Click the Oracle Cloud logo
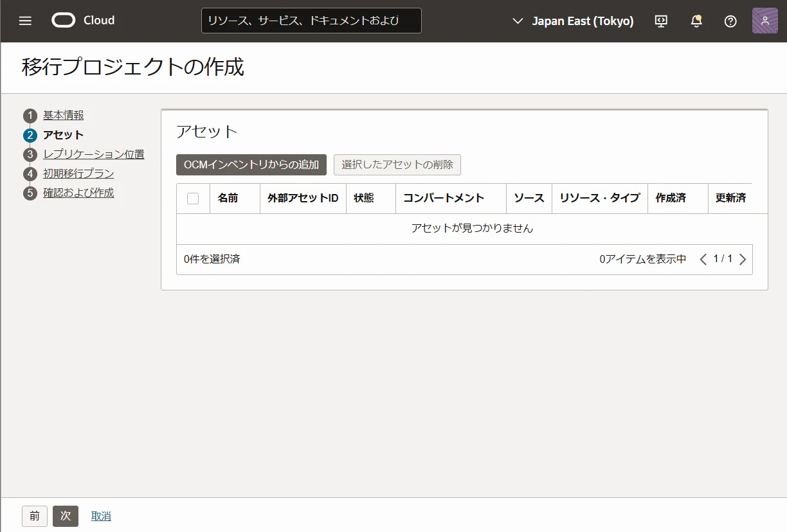 pyautogui.click(x=83, y=21)
